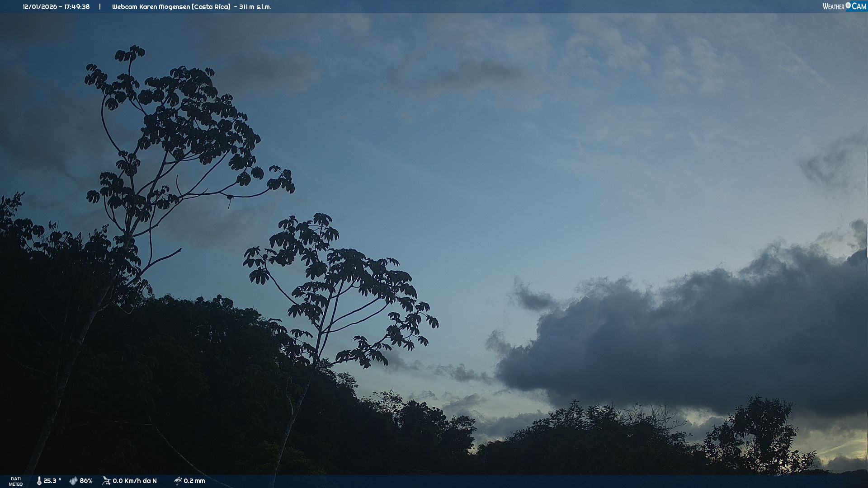Click the 0.2 mm rainfall value
The height and width of the screenshot is (488, 868).
[194, 481]
